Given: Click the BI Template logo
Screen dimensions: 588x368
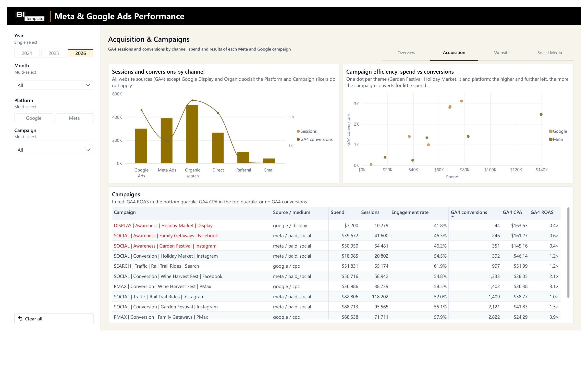Looking at the screenshot, I should tap(30, 16).
